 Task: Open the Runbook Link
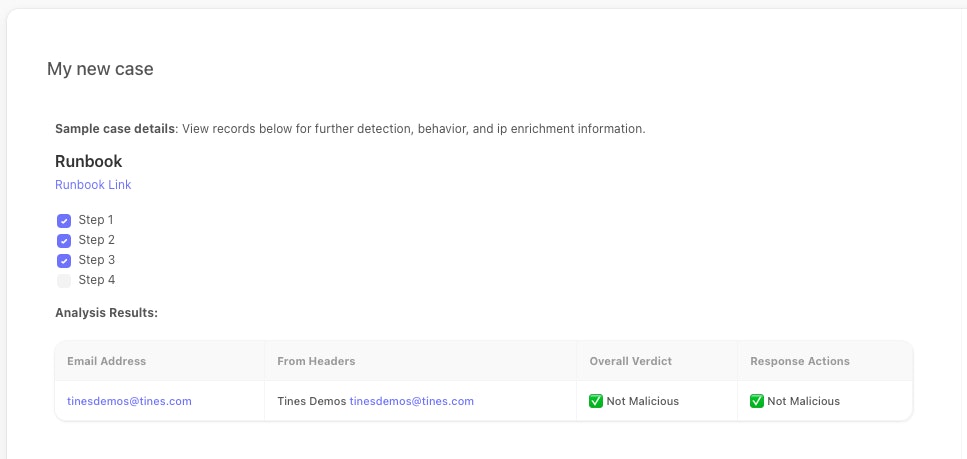[x=93, y=185]
